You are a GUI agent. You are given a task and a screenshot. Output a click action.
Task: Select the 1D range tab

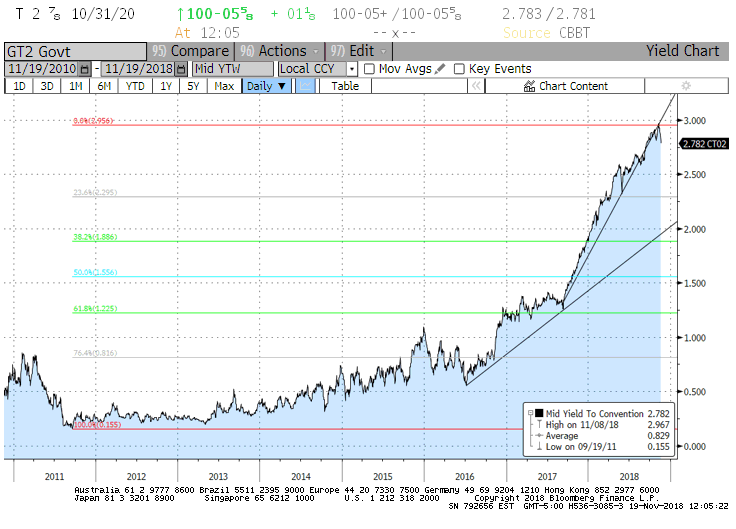coord(19,86)
